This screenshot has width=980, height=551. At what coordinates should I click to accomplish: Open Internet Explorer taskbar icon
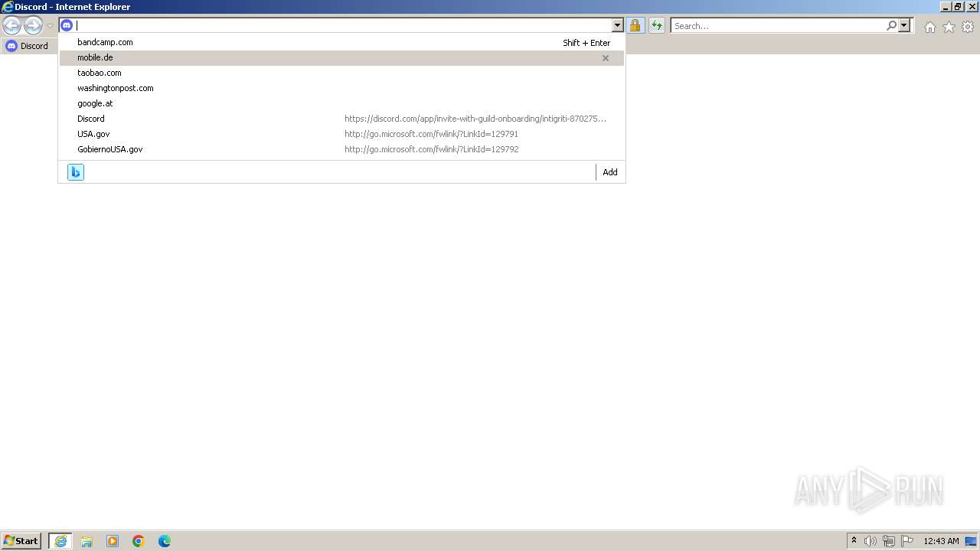pyautogui.click(x=60, y=541)
